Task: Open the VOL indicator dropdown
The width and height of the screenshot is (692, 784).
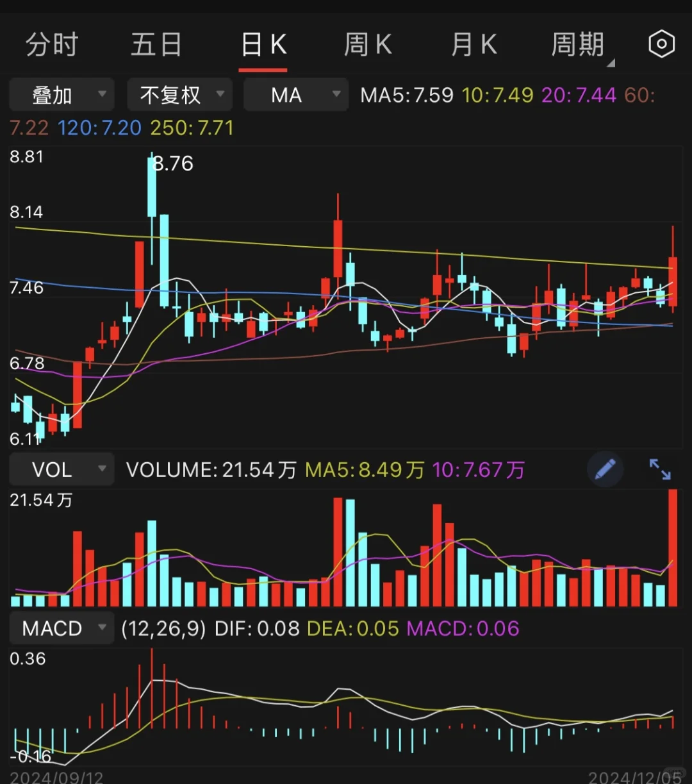Action: pos(62,469)
